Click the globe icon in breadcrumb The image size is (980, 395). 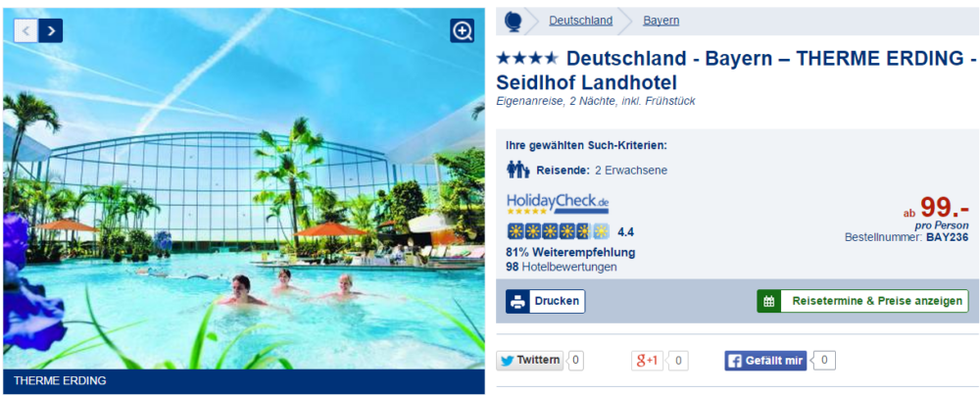coord(514,21)
